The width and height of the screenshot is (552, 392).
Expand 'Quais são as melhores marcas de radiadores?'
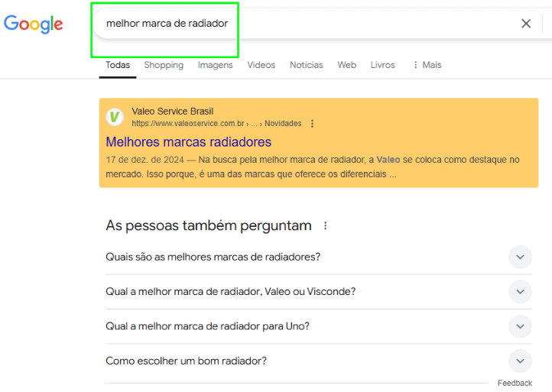(520, 257)
